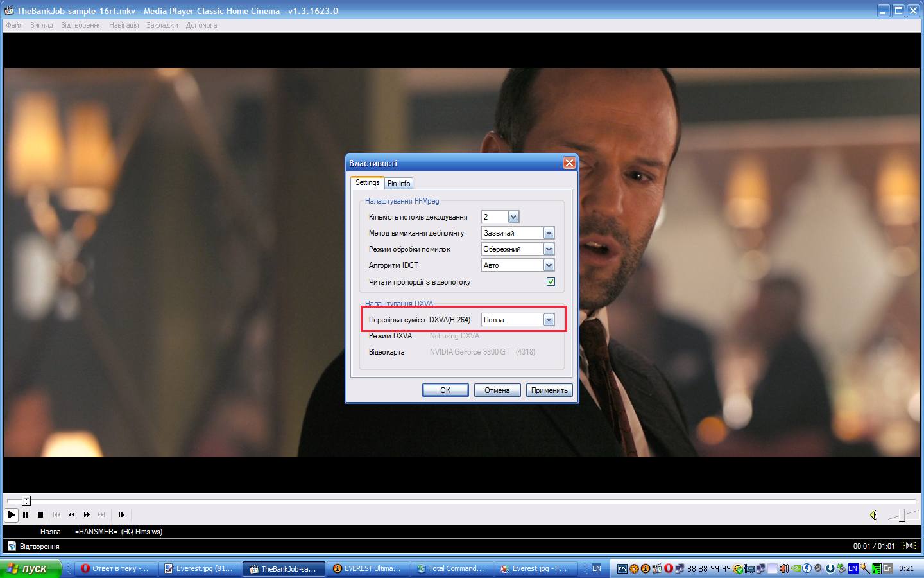Switch to the Settings tab
The height and width of the screenshot is (578, 924).
click(x=368, y=182)
